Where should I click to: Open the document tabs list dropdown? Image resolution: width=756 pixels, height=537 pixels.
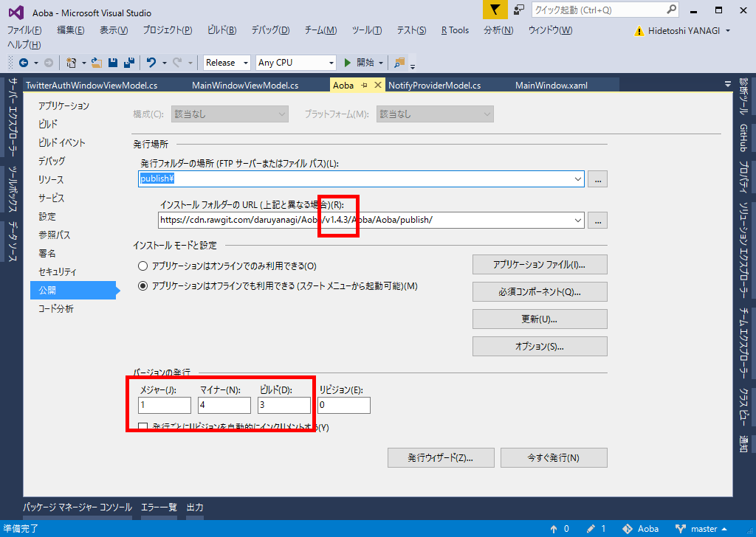pos(727,84)
